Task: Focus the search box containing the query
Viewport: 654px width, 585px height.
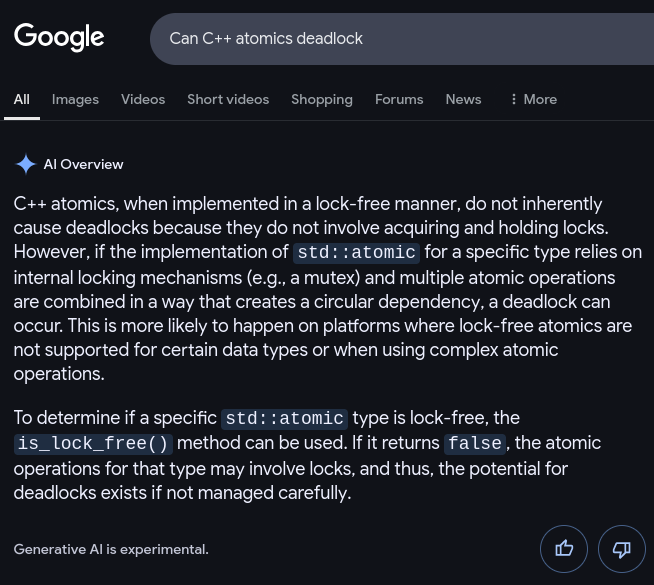Action: click(x=400, y=39)
